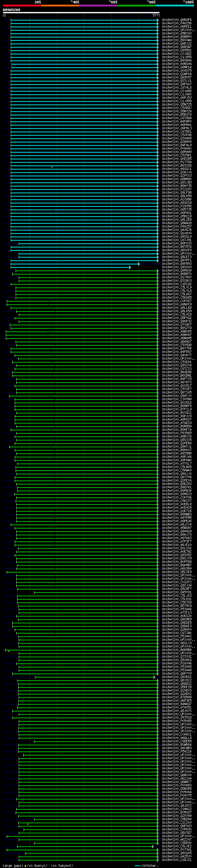Click the cyan ~100% identity legend segment
The height and width of the screenshot is (868, 197).
[175, 6]
